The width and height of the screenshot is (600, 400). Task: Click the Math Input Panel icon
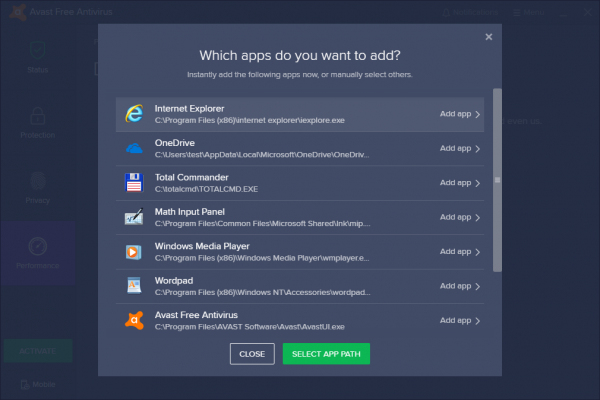(134, 217)
